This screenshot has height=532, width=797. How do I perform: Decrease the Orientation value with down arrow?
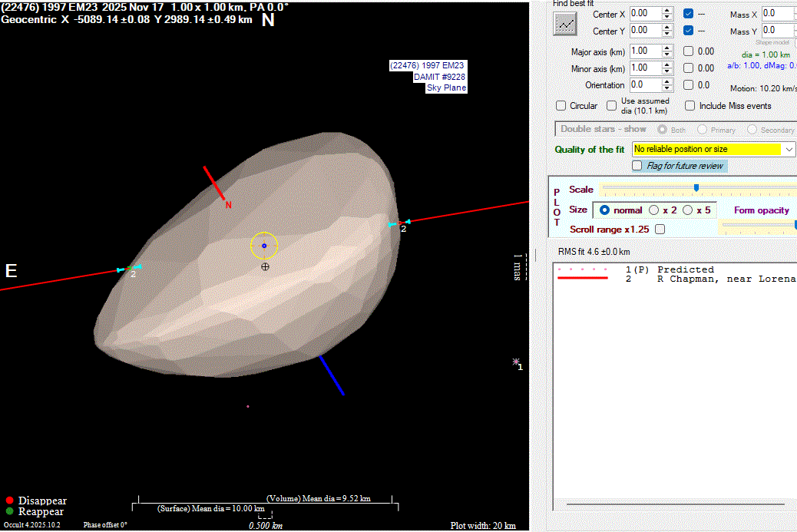coord(667,88)
